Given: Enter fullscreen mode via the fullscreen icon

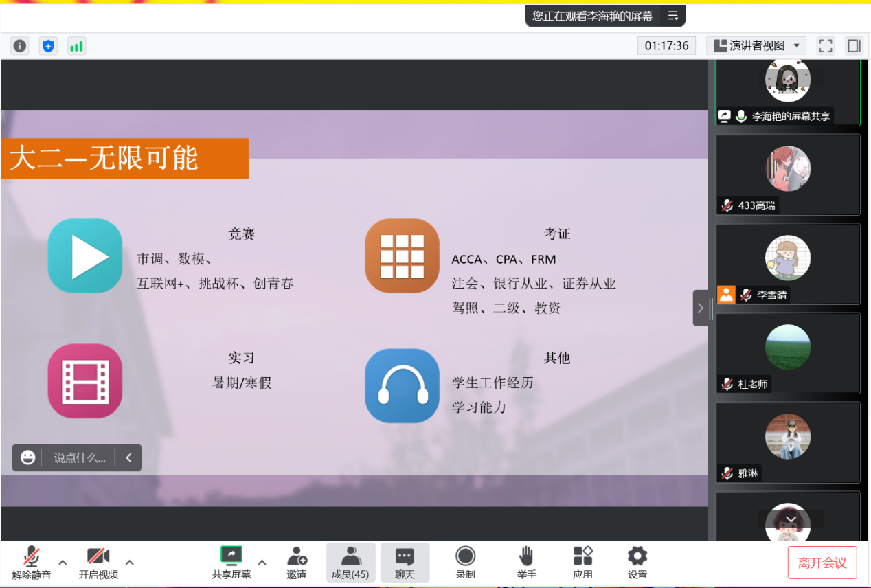Looking at the screenshot, I should click(x=825, y=46).
